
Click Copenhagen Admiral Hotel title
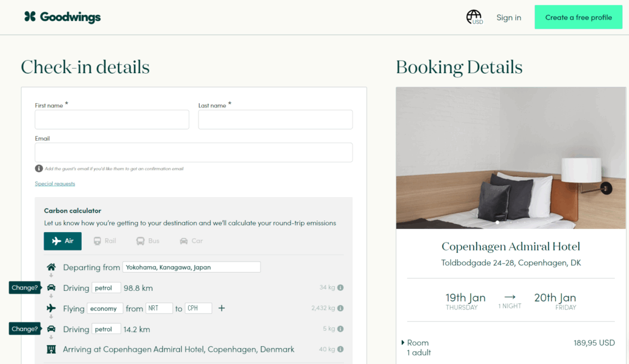point(510,247)
